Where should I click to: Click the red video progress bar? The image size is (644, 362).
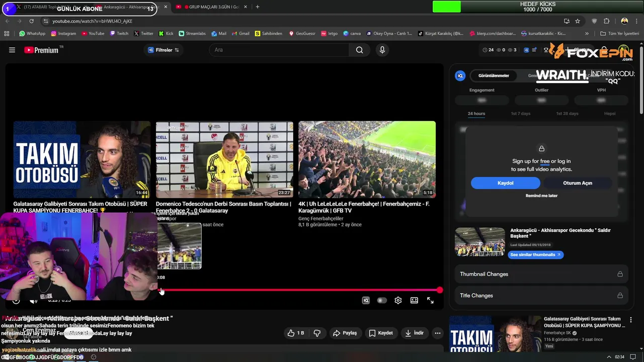tap(300, 290)
